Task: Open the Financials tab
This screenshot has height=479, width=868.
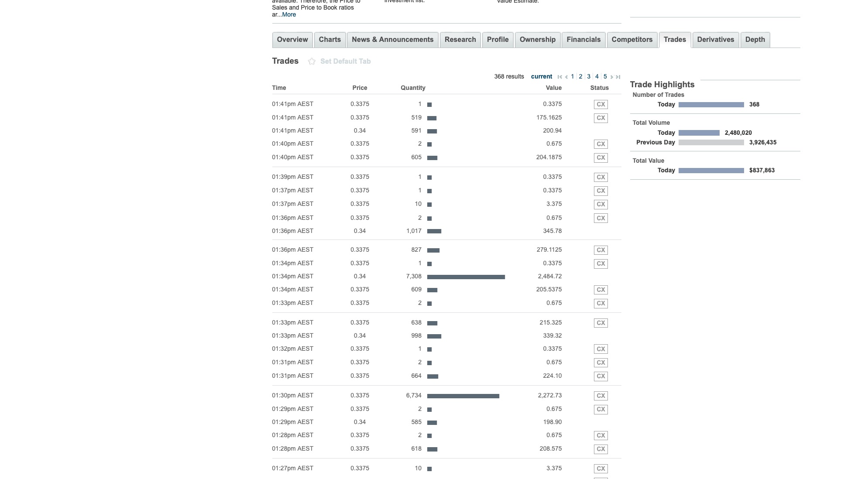Action: point(583,40)
